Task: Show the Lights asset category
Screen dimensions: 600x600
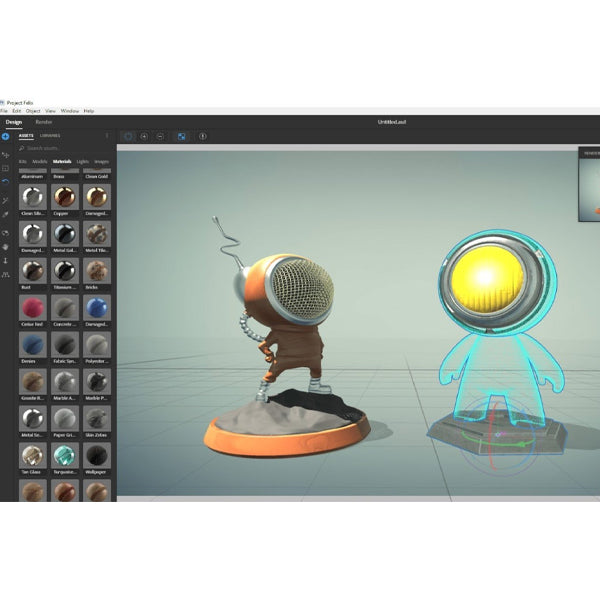Action: [x=83, y=161]
